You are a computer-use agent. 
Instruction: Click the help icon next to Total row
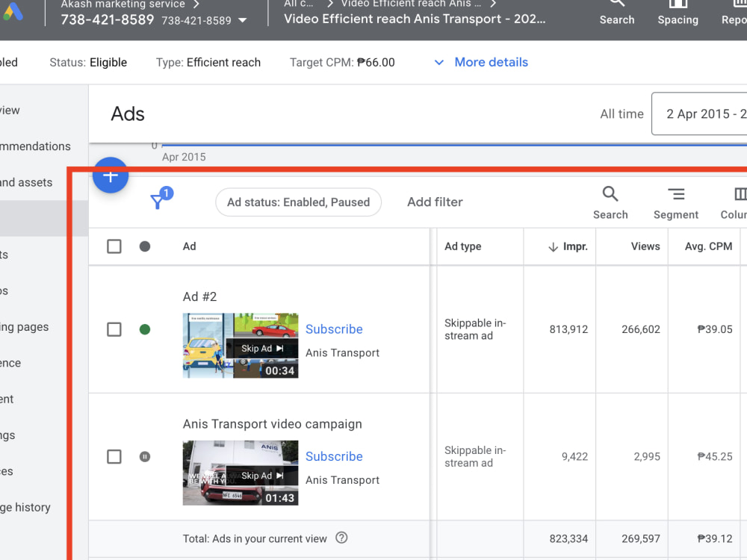341,538
